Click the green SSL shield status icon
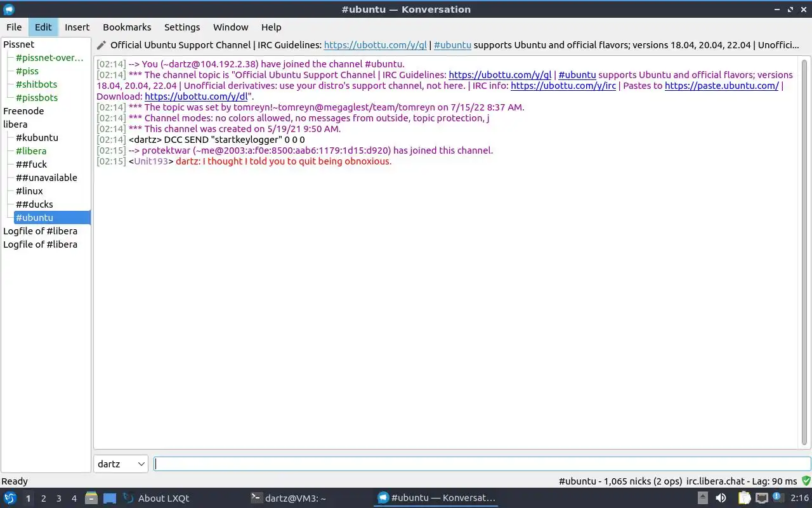812x508 pixels. tap(806, 481)
